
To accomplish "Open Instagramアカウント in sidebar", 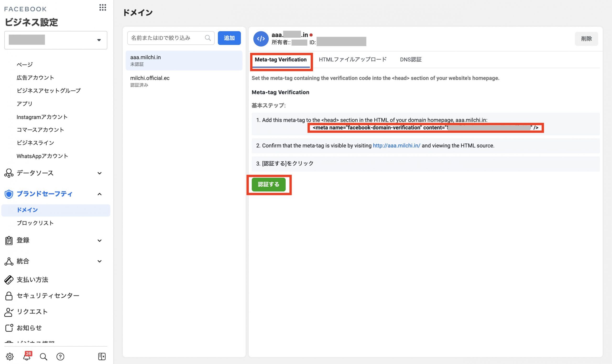I will 42,117.
